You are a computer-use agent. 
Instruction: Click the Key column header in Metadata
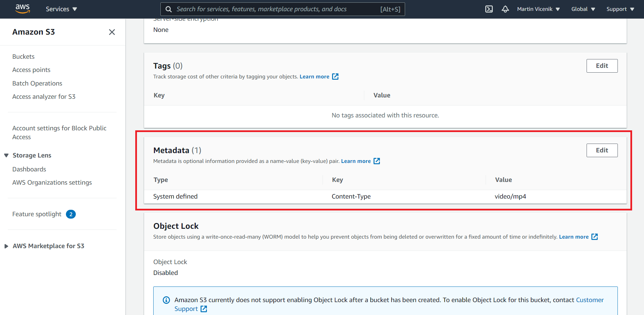[337, 180]
